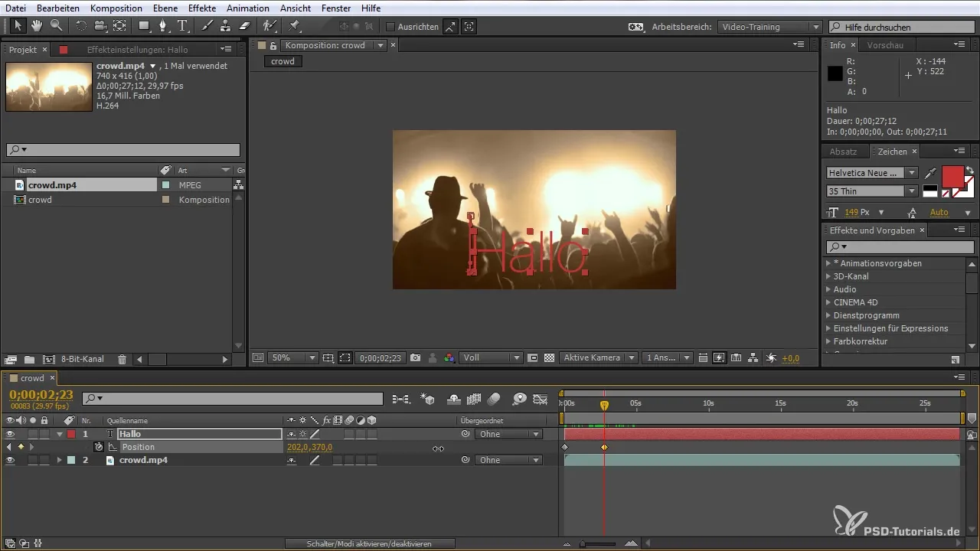Click the red fill color swatch
980x551 pixels.
click(952, 178)
